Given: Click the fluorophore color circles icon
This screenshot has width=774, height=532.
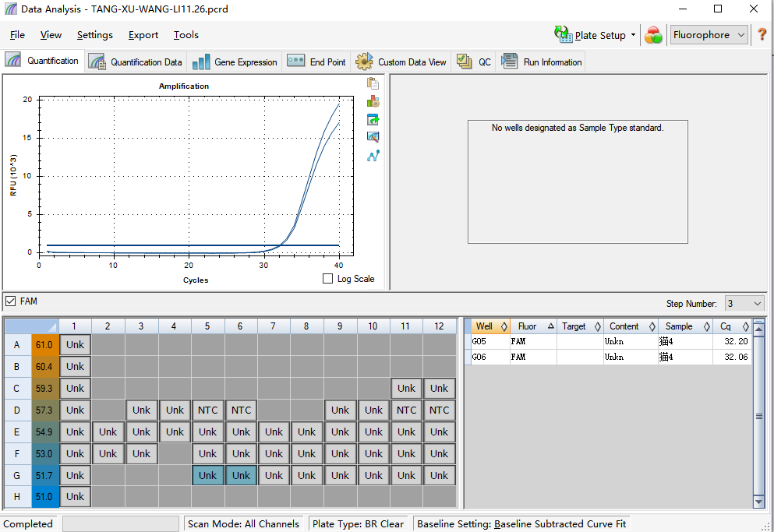Looking at the screenshot, I should pyautogui.click(x=653, y=35).
